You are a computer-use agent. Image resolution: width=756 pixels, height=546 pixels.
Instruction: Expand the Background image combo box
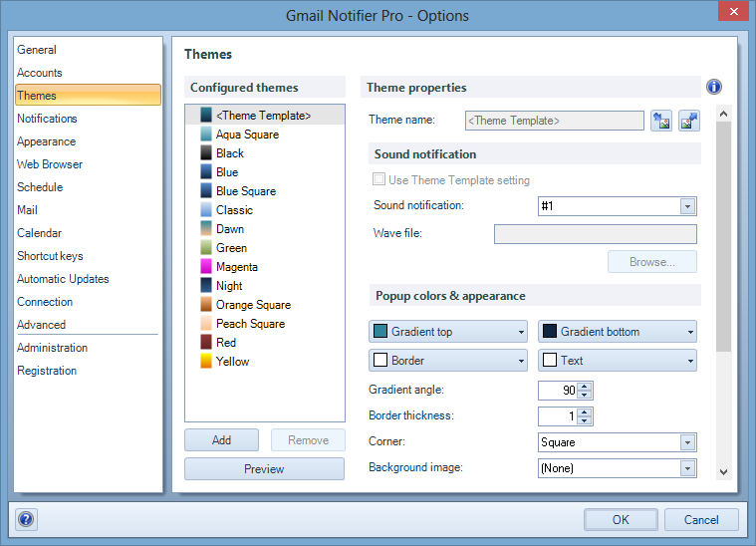687,468
